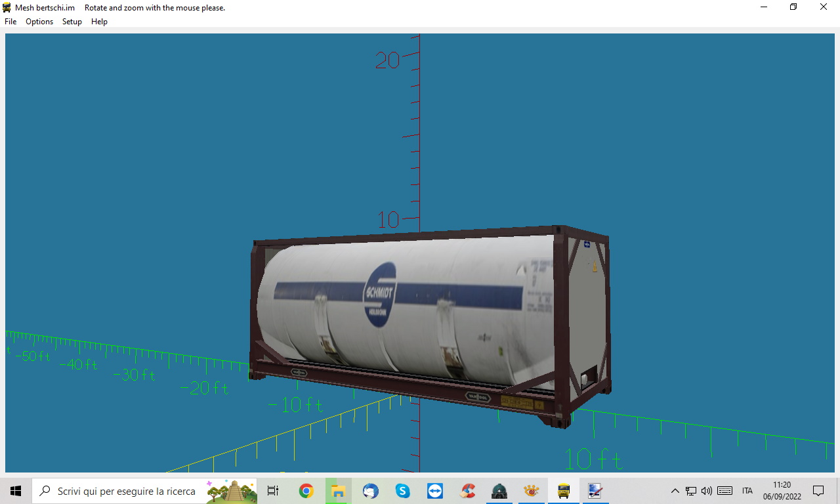Open the Setup menu

72,22
